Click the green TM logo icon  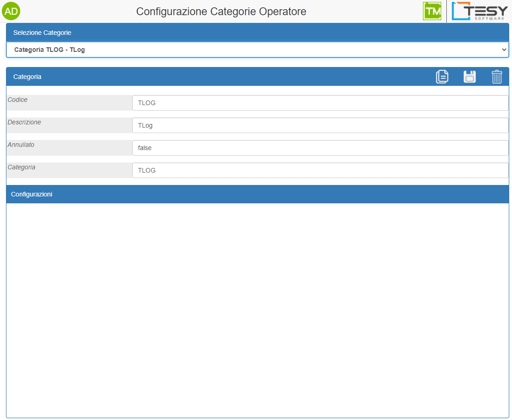point(432,11)
